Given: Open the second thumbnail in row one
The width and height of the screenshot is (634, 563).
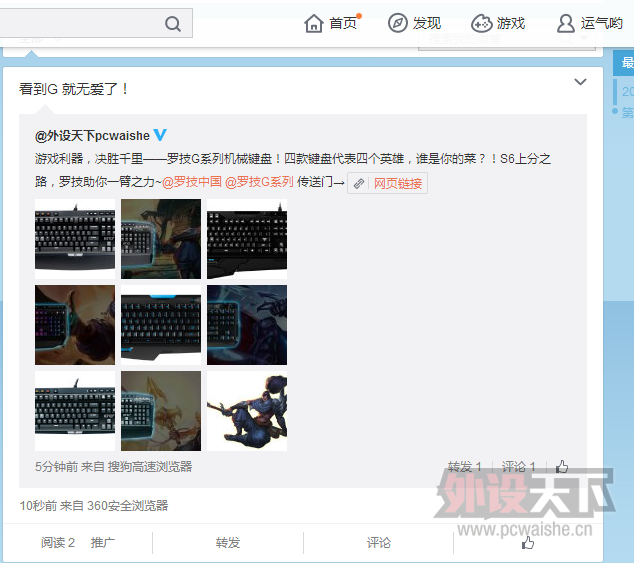Looking at the screenshot, I should [161, 239].
